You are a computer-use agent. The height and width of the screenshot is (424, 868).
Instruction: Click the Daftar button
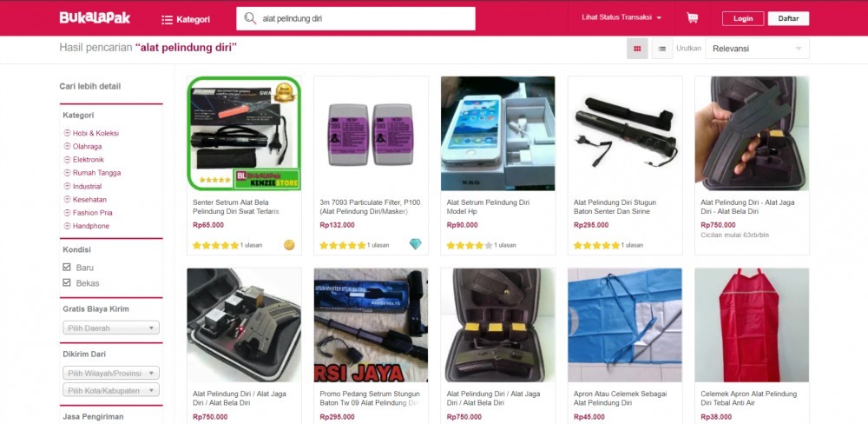pyautogui.click(x=788, y=18)
